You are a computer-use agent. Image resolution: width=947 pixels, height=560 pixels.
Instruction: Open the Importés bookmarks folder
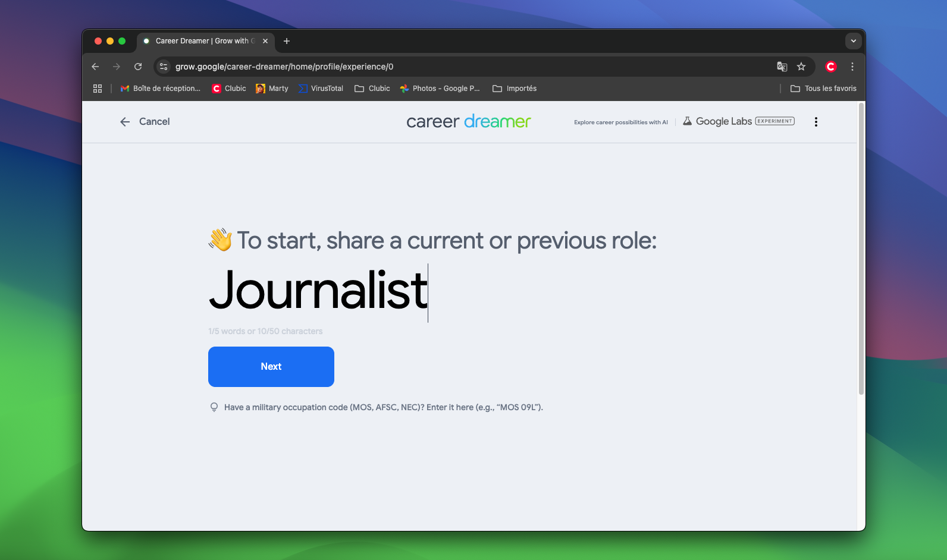(515, 89)
